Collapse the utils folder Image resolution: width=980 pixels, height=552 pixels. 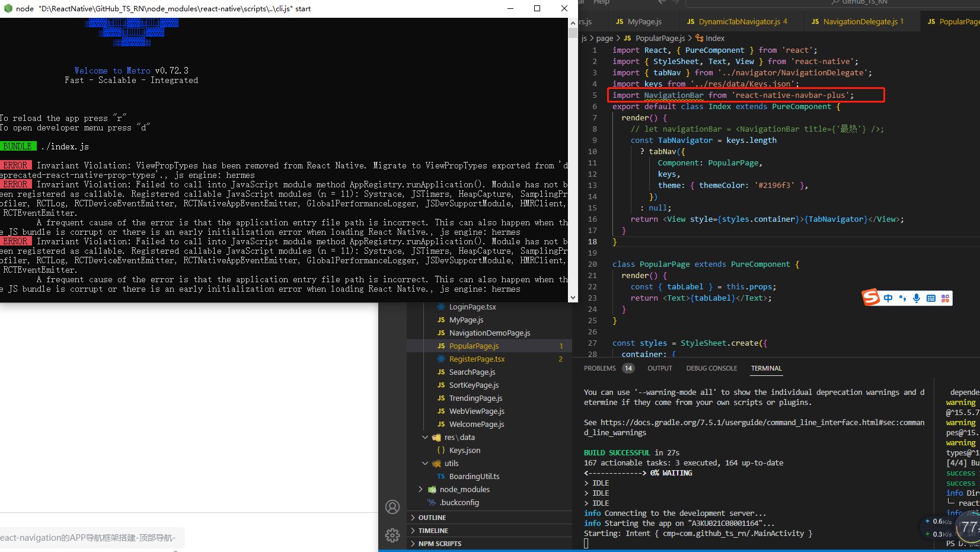[425, 464]
